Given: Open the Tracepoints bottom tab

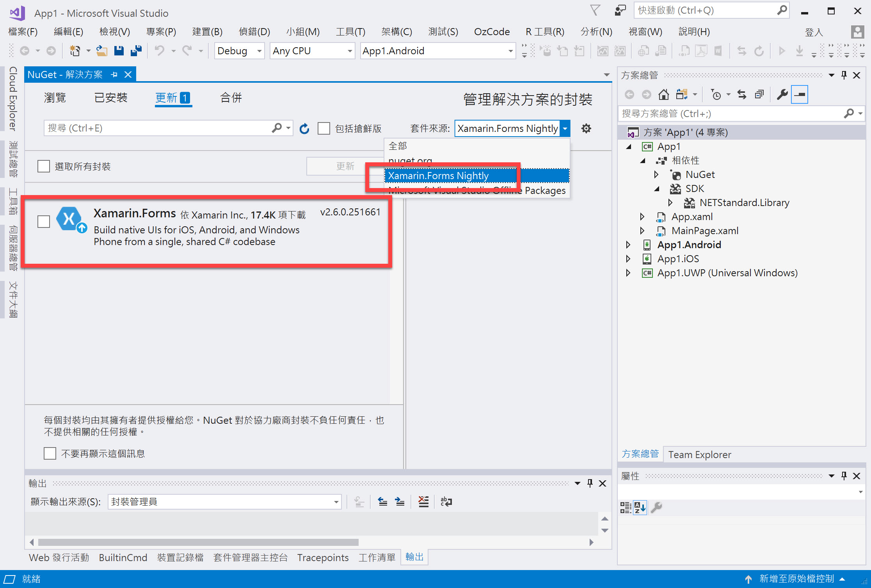Looking at the screenshot, I should 323,557.
